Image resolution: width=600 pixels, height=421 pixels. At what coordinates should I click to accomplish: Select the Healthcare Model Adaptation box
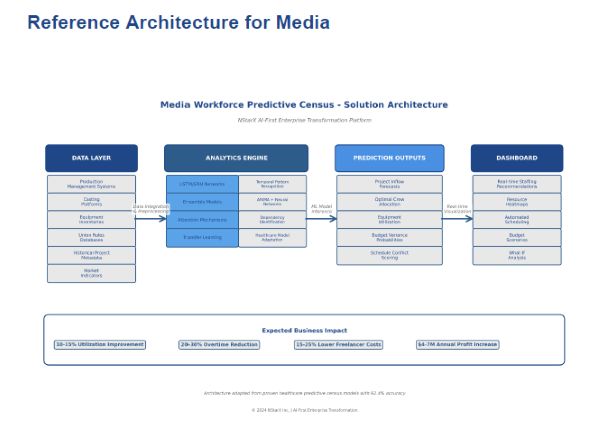point(272,238)
